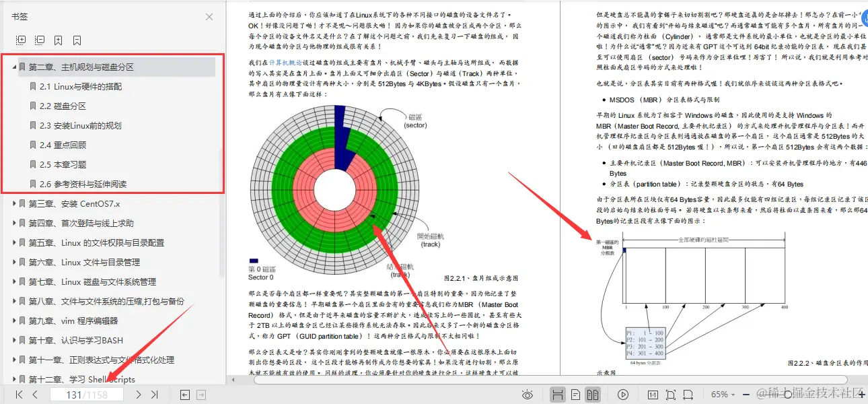868x404 pixels.
Task: Toggle the eye protection mode icon
Action: (528, 395)
